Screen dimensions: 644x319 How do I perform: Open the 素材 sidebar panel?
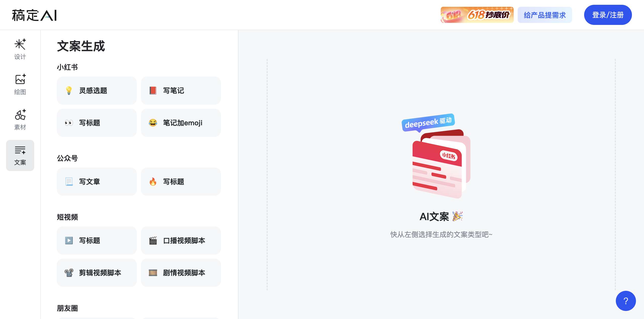(x=20, y=119)
